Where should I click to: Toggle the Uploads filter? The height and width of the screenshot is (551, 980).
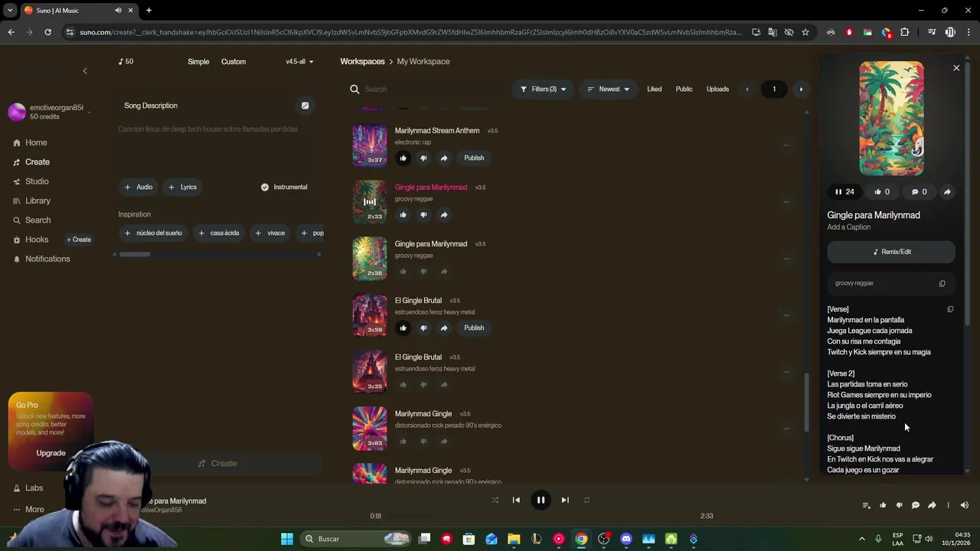tap(717, 89)
